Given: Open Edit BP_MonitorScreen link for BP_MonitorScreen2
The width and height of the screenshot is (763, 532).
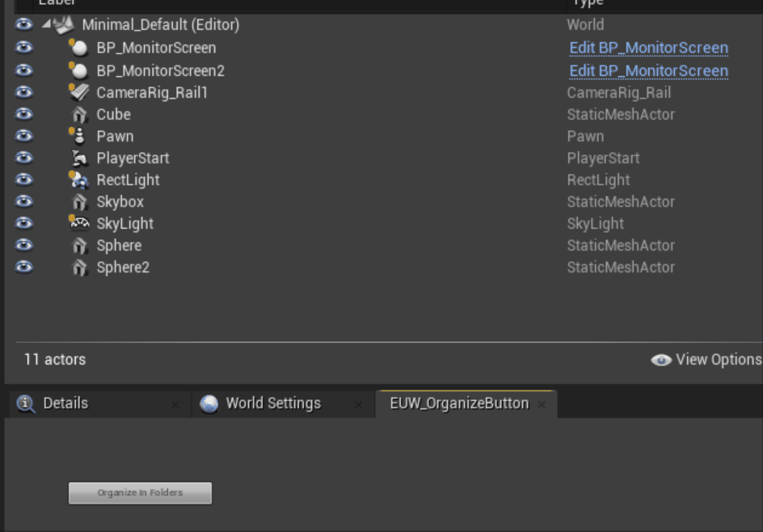Looking at the screenshot, I should point(648,70).
